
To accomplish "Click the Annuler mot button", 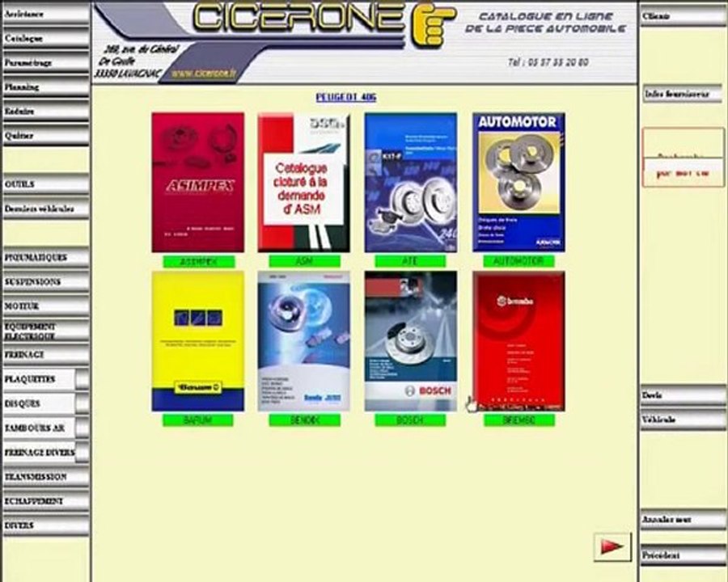I will (x=683, y=521).
